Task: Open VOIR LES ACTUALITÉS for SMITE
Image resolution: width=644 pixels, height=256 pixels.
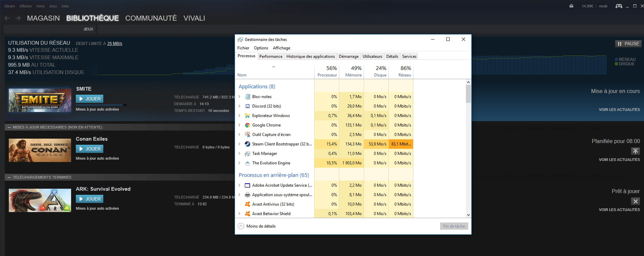Action: (619, 110)
